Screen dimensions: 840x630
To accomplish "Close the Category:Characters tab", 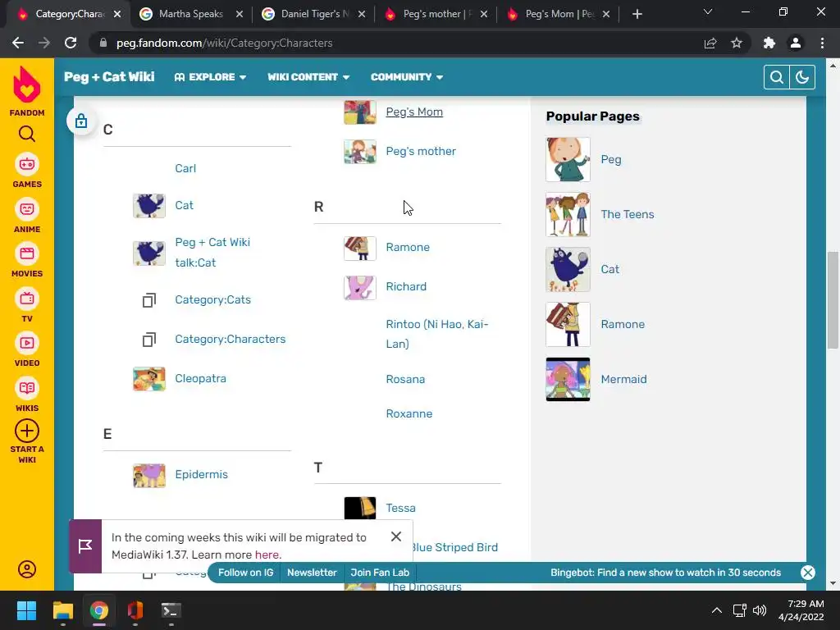I will pos(117,14).
